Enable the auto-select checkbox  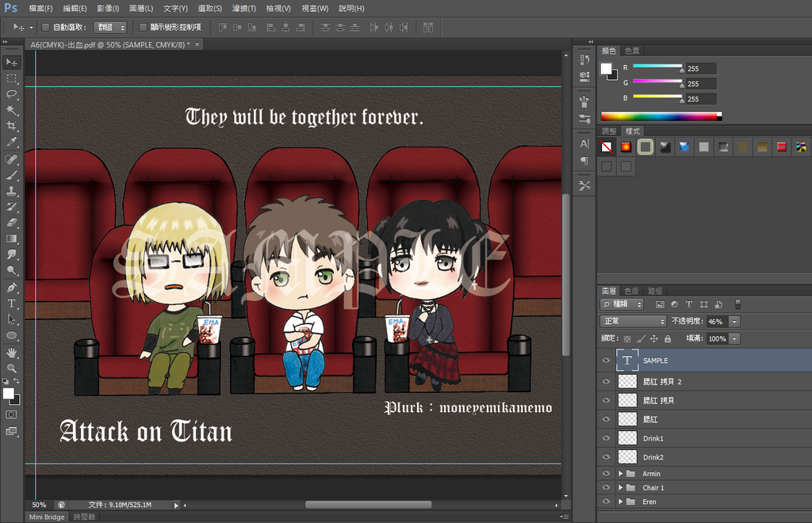point(45,28)
